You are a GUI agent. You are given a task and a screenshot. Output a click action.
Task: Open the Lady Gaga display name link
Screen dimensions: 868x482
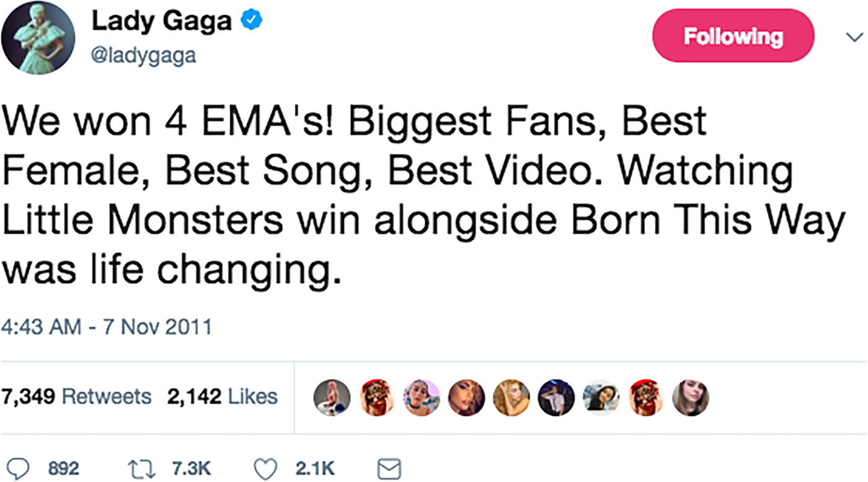161,22
